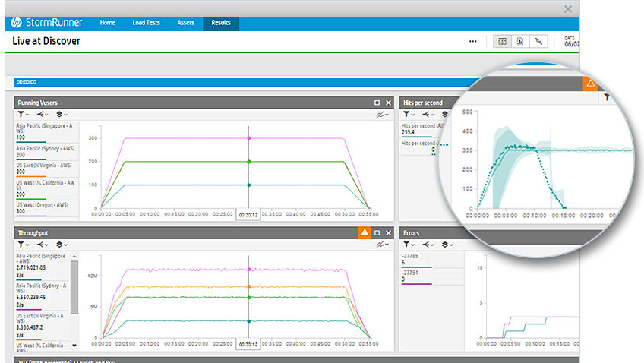644x363 pixels.
Task: Select the report view icon
Action: [520, 42]
